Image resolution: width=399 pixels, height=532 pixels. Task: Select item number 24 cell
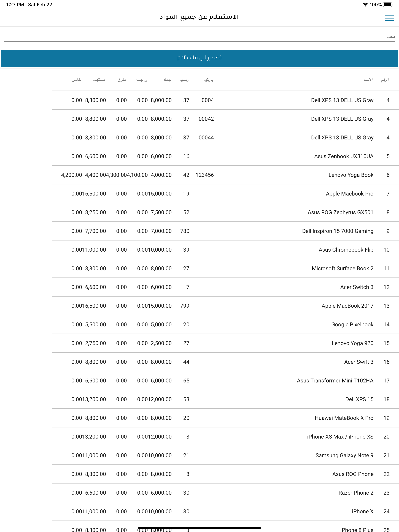[387, 512]
